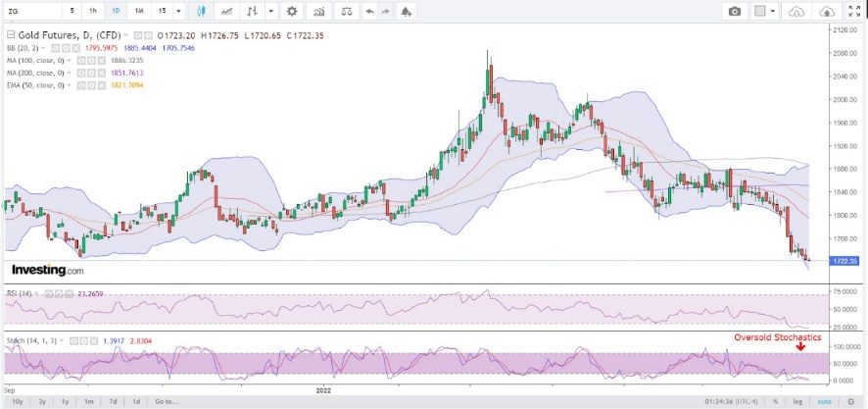
Task: Open chart settings gear icon
Action: click(x=292, y=11)
